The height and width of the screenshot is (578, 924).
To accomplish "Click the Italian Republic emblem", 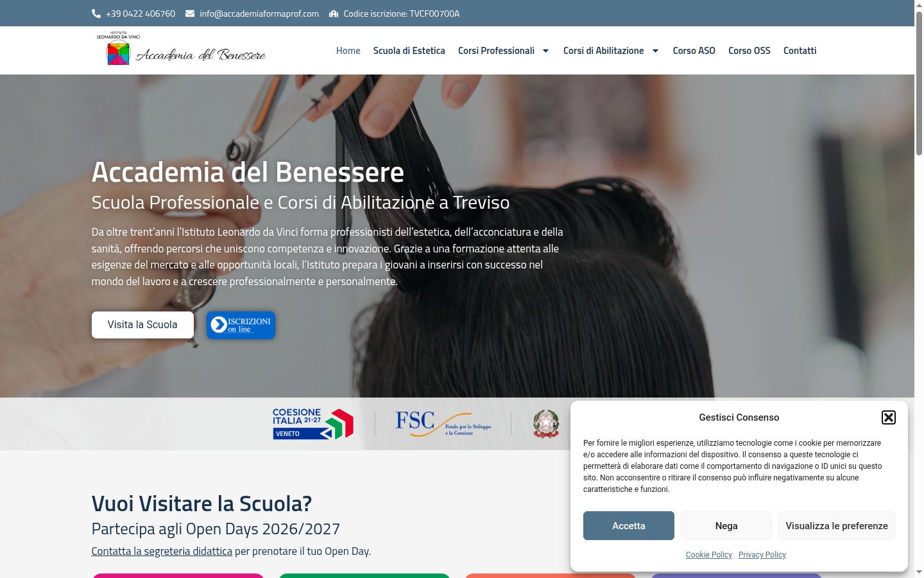I will (x=546, y=424).
